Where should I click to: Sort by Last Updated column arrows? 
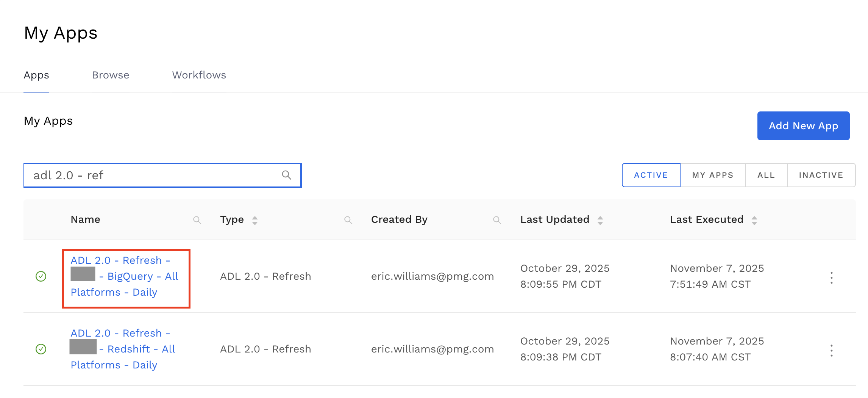[x=600, y=220]
